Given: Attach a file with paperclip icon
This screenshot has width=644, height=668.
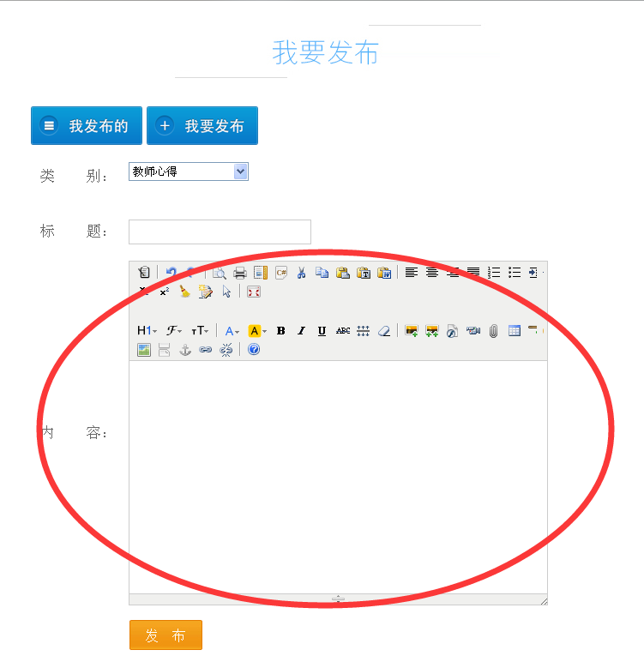Looking at the screenshot, I should click(x=493, y=331).
